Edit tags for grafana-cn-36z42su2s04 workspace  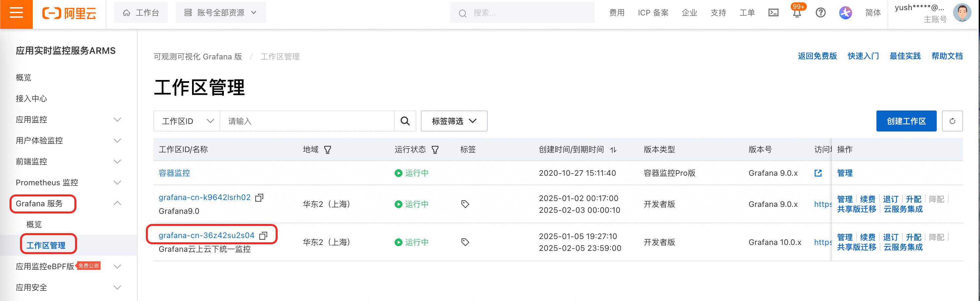tap(465, 242)
